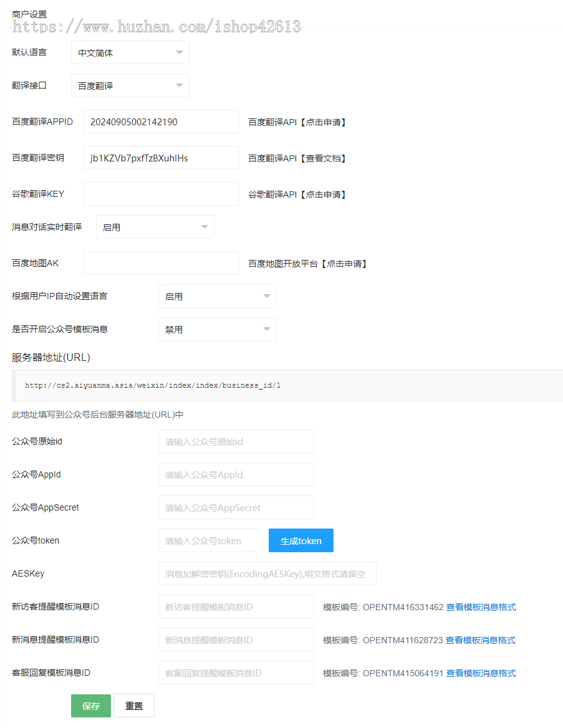Open 查看模板消息格式 for OPENTM415064191
Viewport: 563px width, 728px height.
pos(481,673)
